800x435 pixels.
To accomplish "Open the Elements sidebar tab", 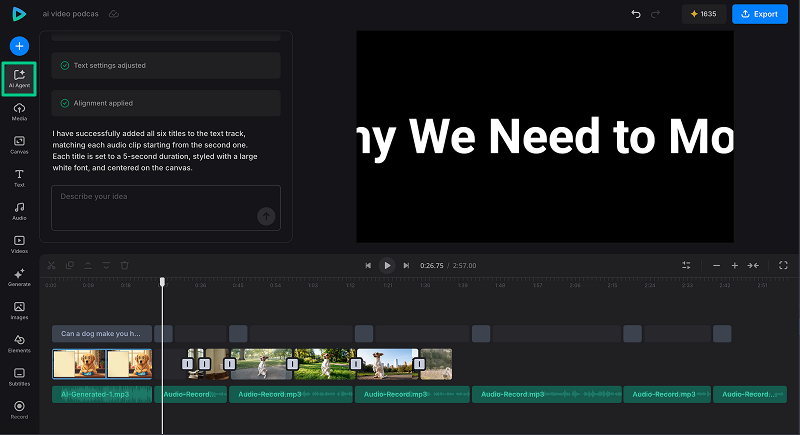I will (x=19, y=344).
